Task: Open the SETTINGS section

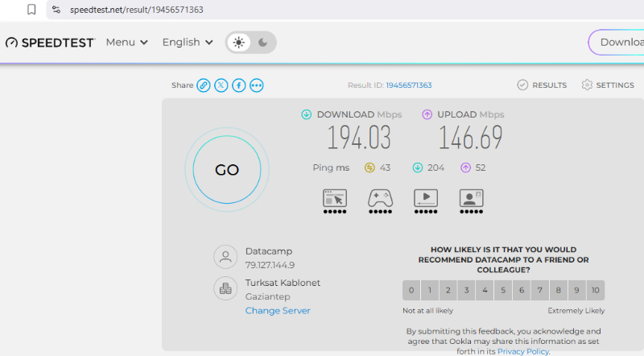Action: [x=608, y=85]
